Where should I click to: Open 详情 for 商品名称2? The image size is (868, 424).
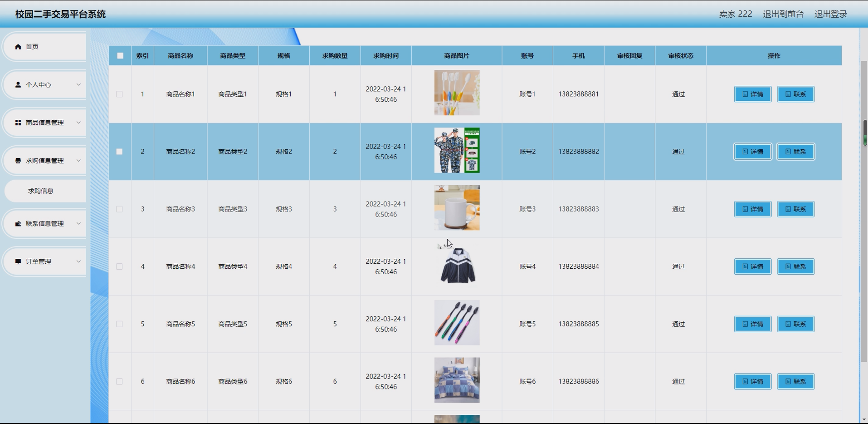coord(753,152)
